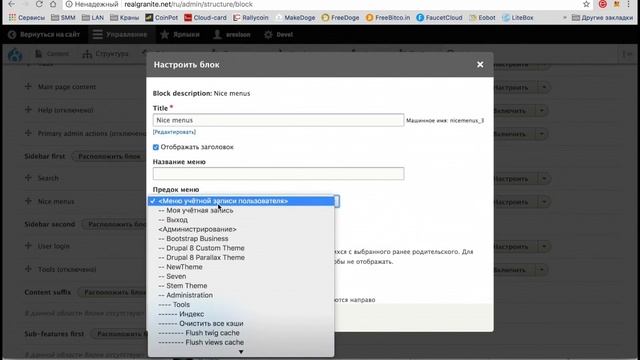The height and width of the screenshot is (360, 640).
Task: Select Меню учётной записи пользователя option
Action: coord(241,201)
